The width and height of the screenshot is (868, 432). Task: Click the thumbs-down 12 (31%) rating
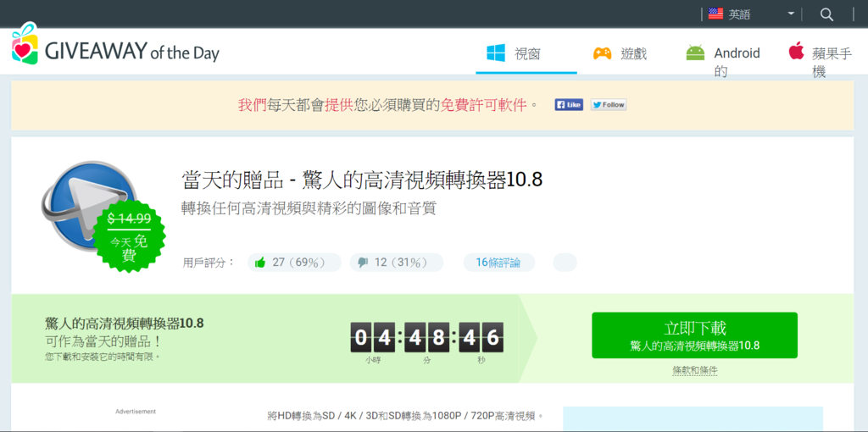[397, 263]
